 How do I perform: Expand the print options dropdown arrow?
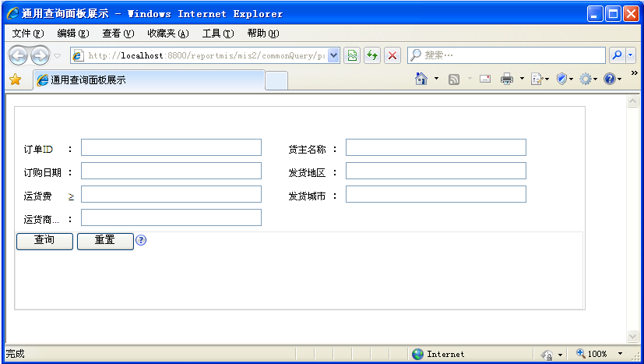522,79
